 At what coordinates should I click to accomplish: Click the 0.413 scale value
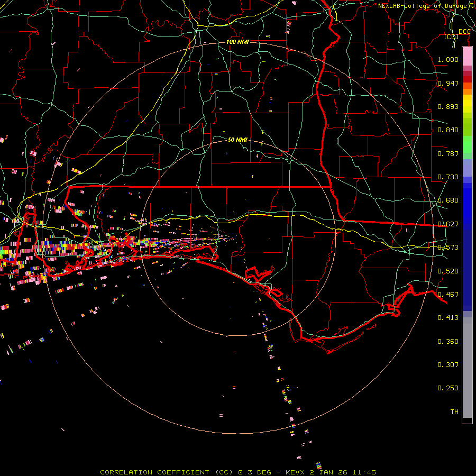click(x=448, y=318)
